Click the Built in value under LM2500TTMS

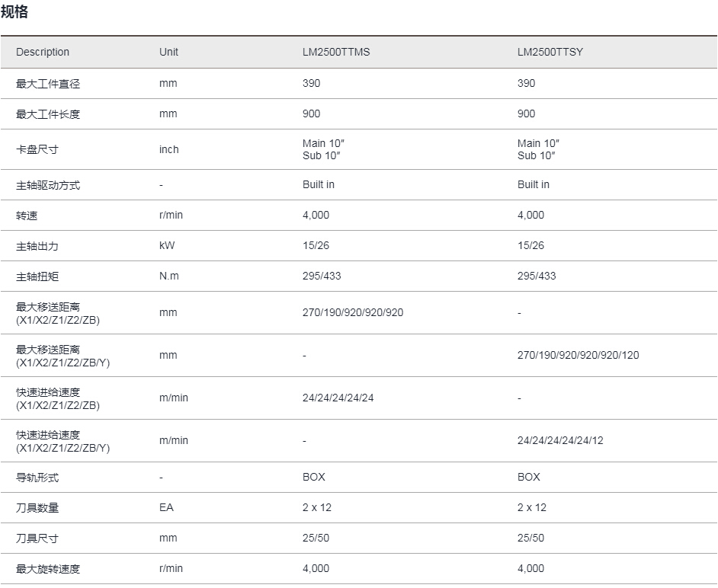click(319, 184)
